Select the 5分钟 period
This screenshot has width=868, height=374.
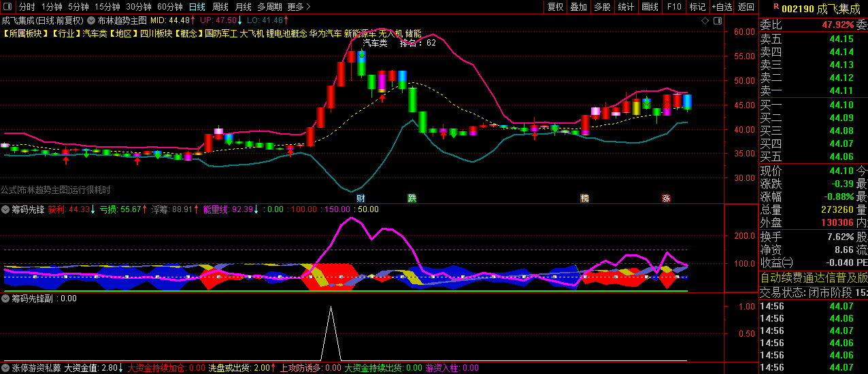(78, 7)
